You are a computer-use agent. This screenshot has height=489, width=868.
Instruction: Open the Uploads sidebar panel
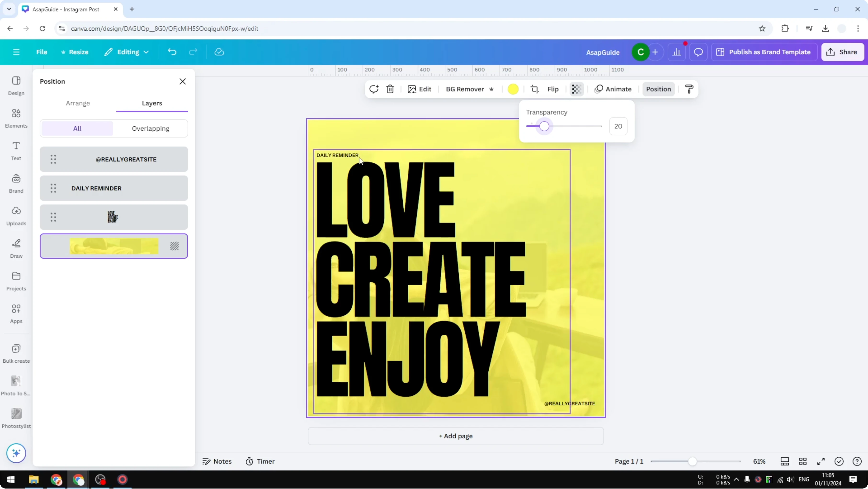point(16,216)
